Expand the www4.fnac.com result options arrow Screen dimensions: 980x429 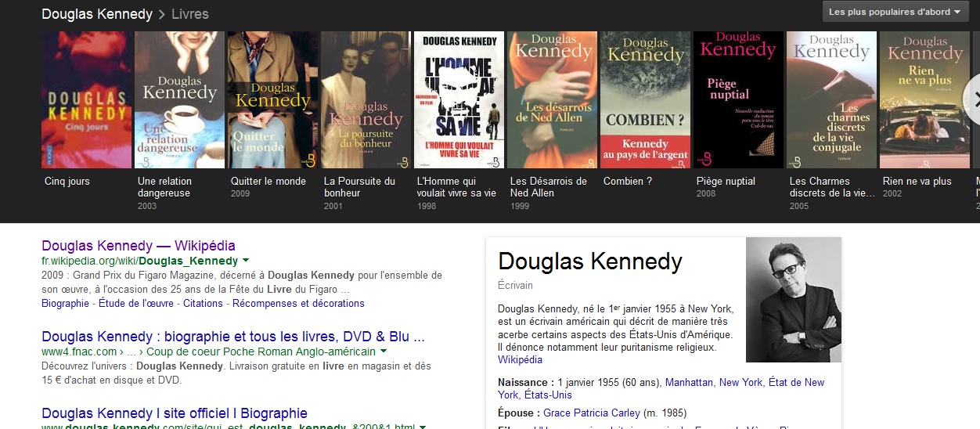click(x=384, y=351)
